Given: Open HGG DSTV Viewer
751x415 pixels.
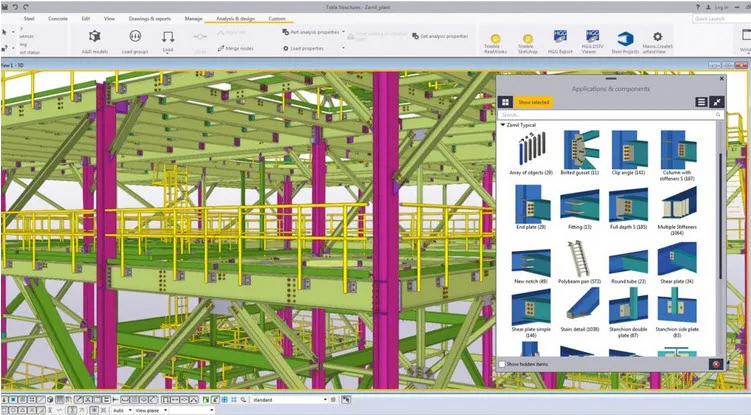Looking at the screenshot, I should (592, 42).
